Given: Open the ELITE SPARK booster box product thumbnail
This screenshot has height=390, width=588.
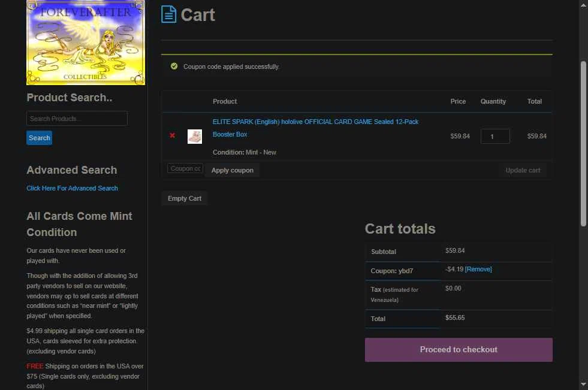Looking at the screenshot, I should pos(195,137).
